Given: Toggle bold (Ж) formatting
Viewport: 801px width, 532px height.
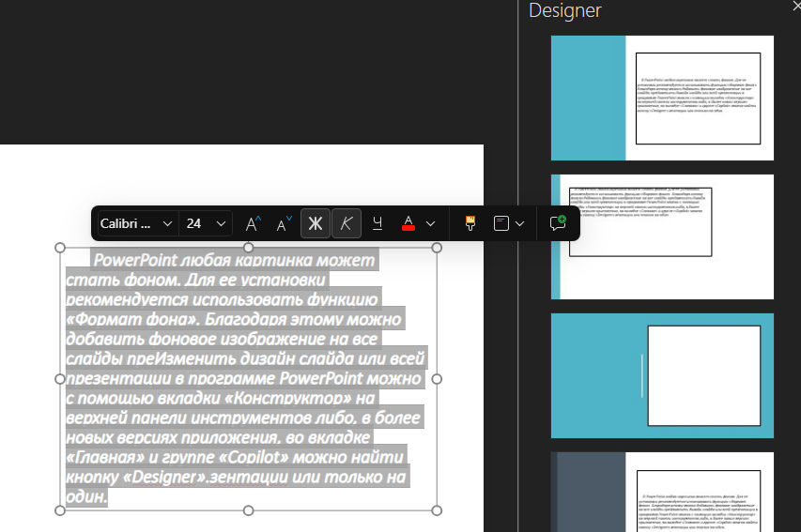Looking at the screenshot, I should point(316,223).
